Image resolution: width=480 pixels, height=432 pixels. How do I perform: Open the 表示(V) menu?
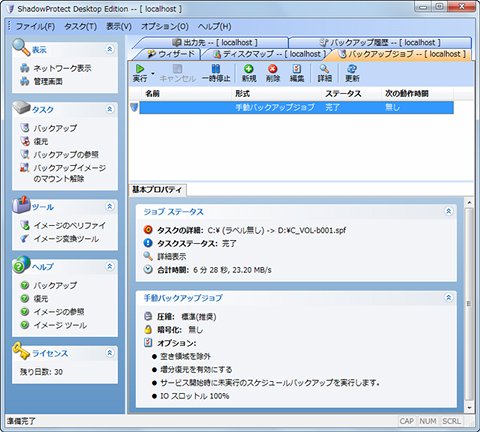point(119,26)
